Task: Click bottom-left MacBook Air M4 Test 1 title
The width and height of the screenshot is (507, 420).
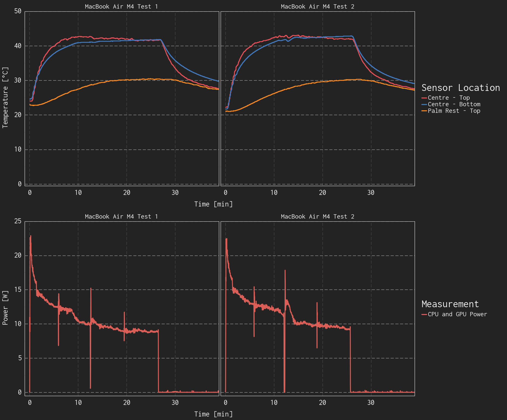Action: (121, 217)
